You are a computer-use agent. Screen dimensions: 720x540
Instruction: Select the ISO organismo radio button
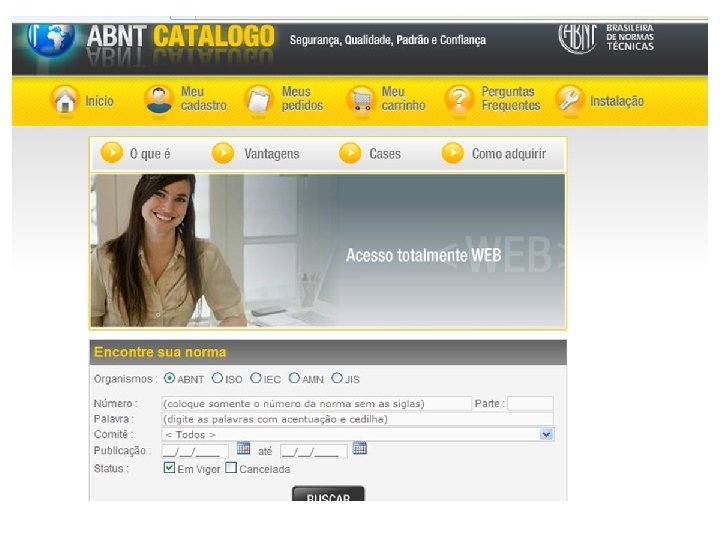click(x=217, y=378)
